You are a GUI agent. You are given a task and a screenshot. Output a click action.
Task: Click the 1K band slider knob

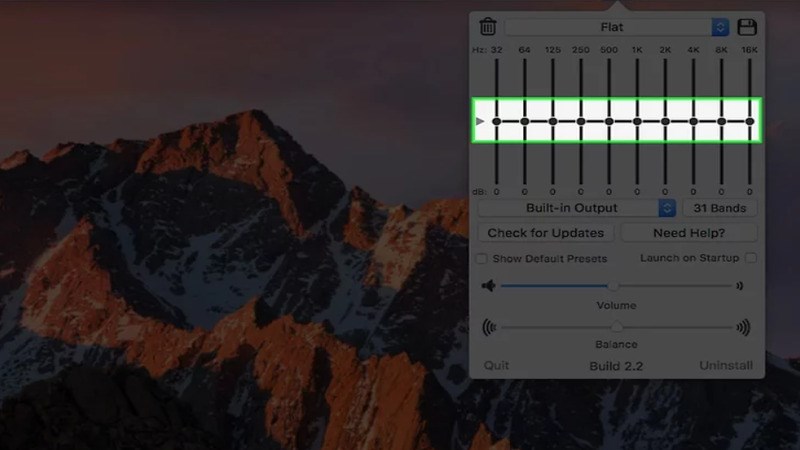pos(637,121)
